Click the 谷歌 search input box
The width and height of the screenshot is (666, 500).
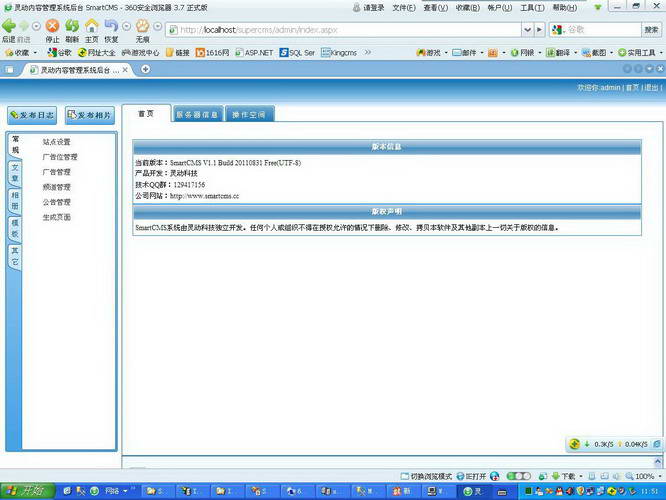[x=603, y=30]
